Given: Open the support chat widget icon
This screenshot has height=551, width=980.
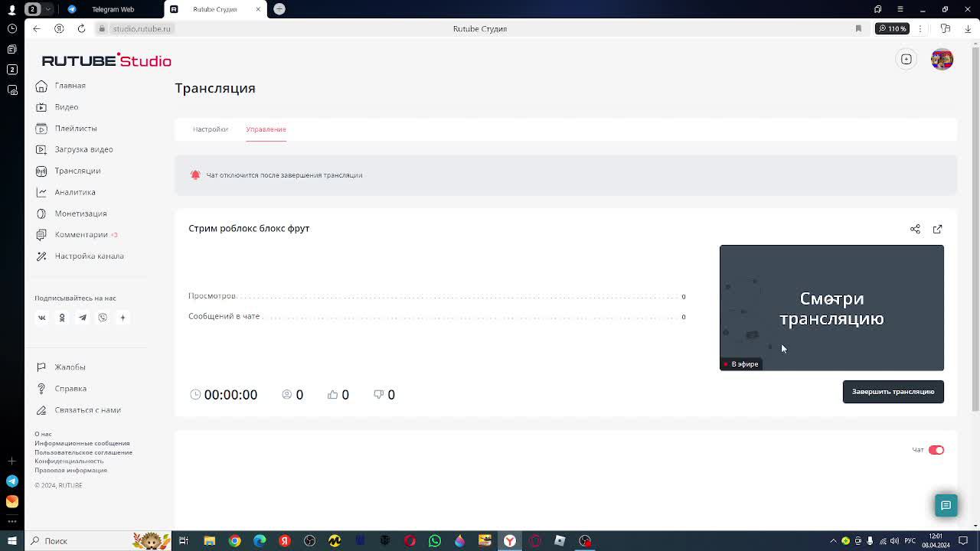Looking at the screenshot, I should 946,505.
